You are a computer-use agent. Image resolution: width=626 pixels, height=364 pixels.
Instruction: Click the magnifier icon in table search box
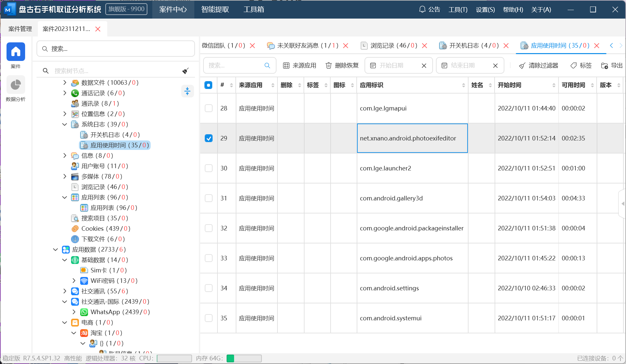(267, 66)
